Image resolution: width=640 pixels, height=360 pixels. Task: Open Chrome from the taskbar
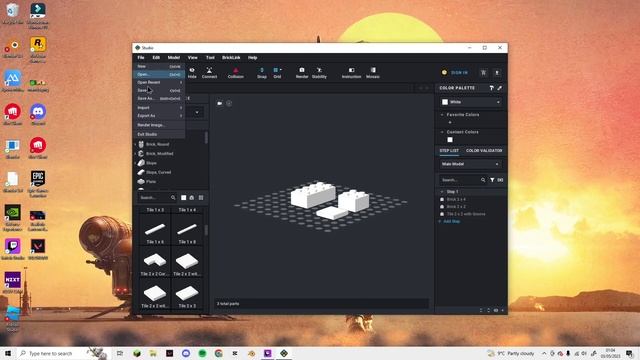(x=218, y=353)
